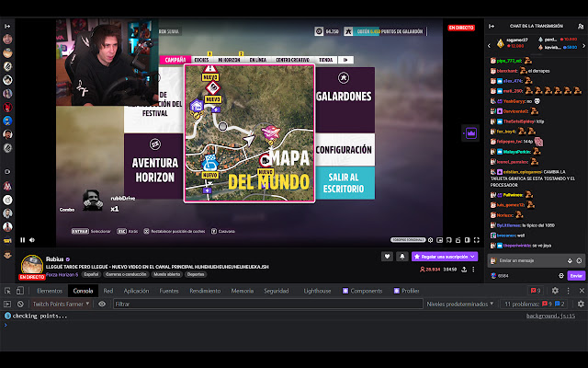Show the console sidebar

[7, 304]
